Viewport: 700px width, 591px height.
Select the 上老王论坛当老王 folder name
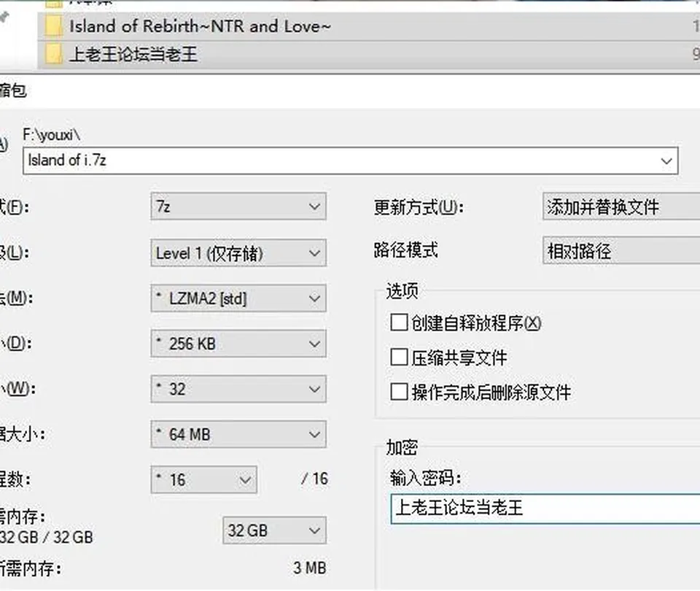133,55
